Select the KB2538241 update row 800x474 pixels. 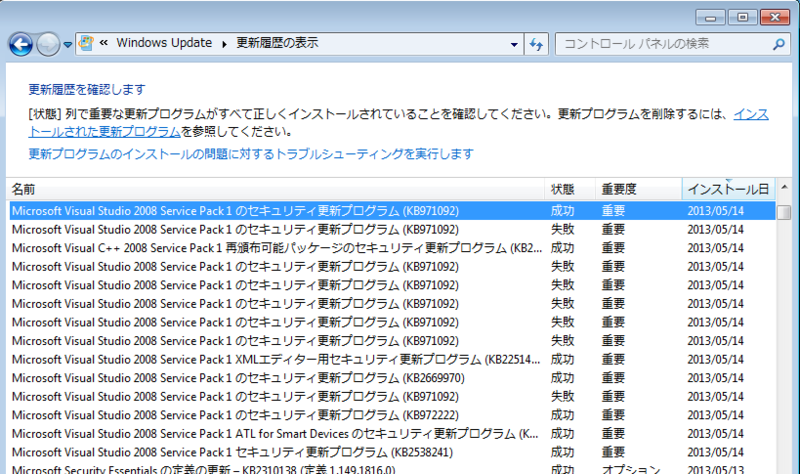(x=392, y=452)
